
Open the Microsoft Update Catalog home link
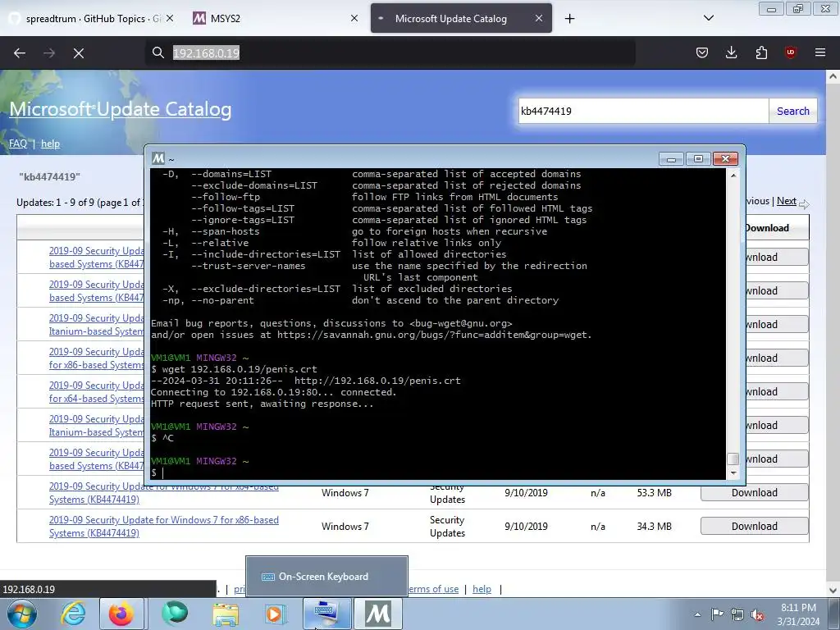pos(121,109)
